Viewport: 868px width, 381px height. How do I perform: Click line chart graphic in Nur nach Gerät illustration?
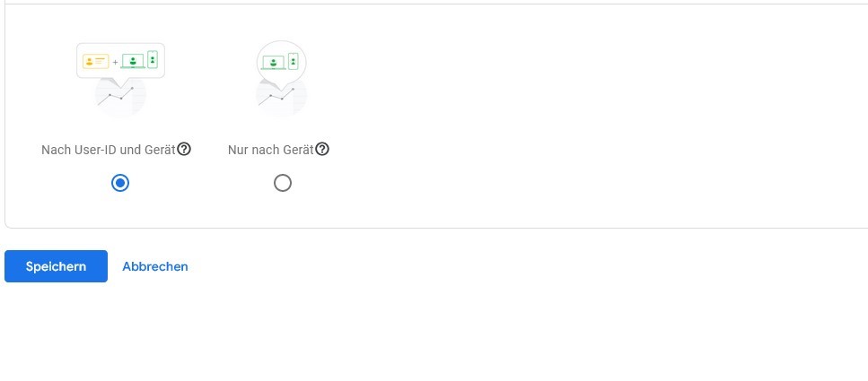click(276, 97)
